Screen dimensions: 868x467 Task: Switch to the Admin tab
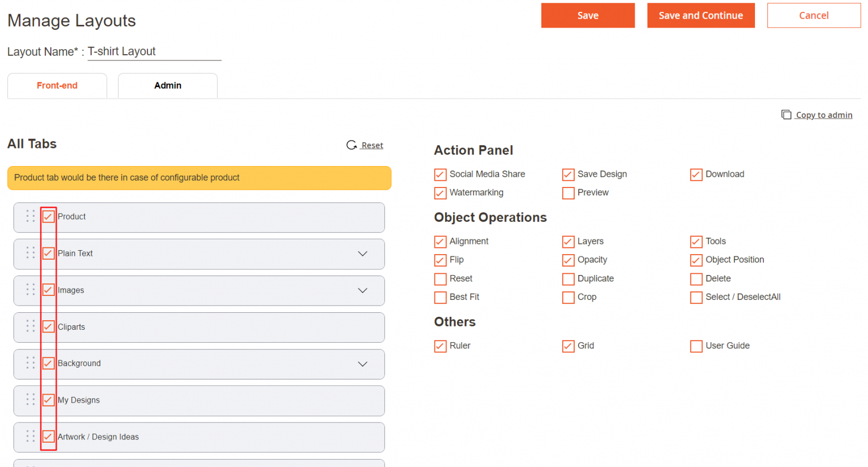[x=167, y=85]
